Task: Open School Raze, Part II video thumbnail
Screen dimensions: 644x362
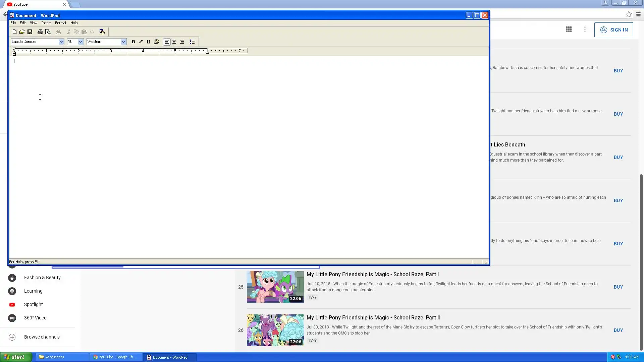Action: (x=275, y=330)
